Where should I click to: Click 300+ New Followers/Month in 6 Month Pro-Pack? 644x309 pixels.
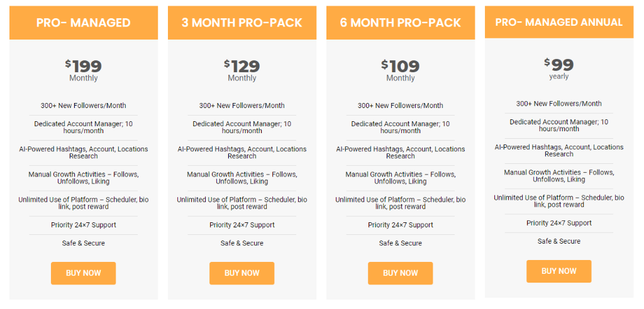[x=401, y=106]
